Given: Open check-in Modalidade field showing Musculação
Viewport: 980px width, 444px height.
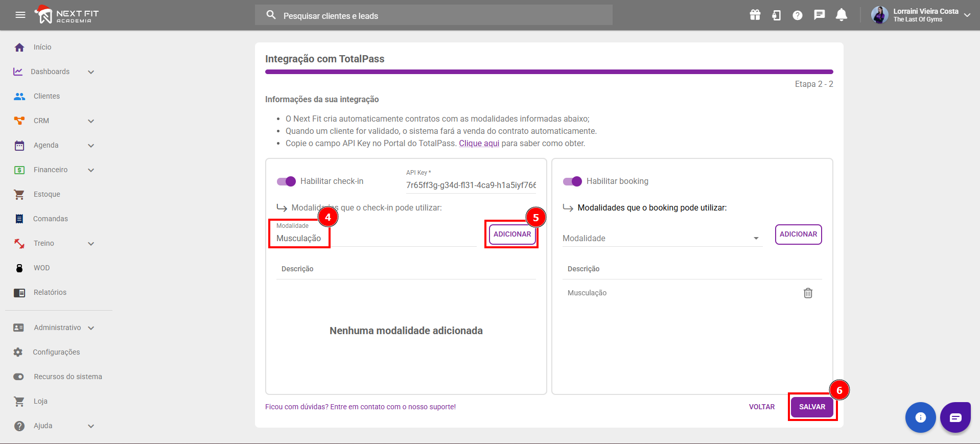Looking at the screenshot, I should click(x=376, y=235).
